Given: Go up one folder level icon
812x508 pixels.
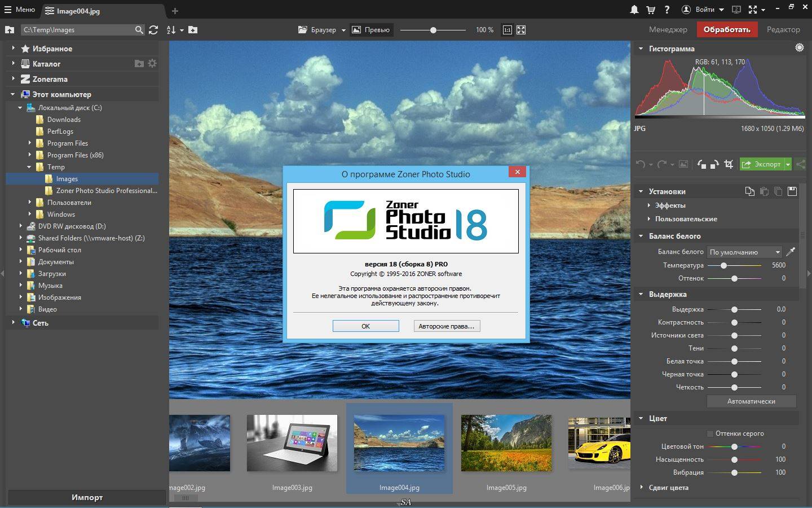Looking at the screenshot, I should pos(10,30).
